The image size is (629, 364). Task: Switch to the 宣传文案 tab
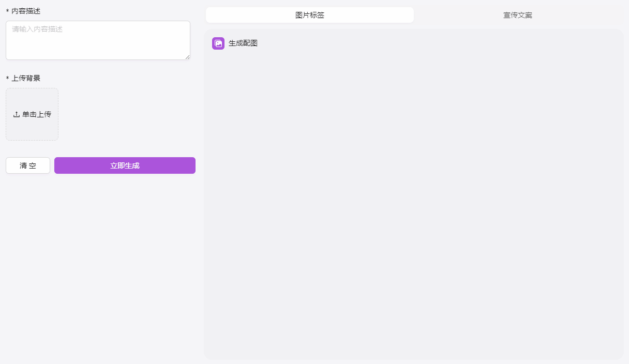tap(517, 15)
